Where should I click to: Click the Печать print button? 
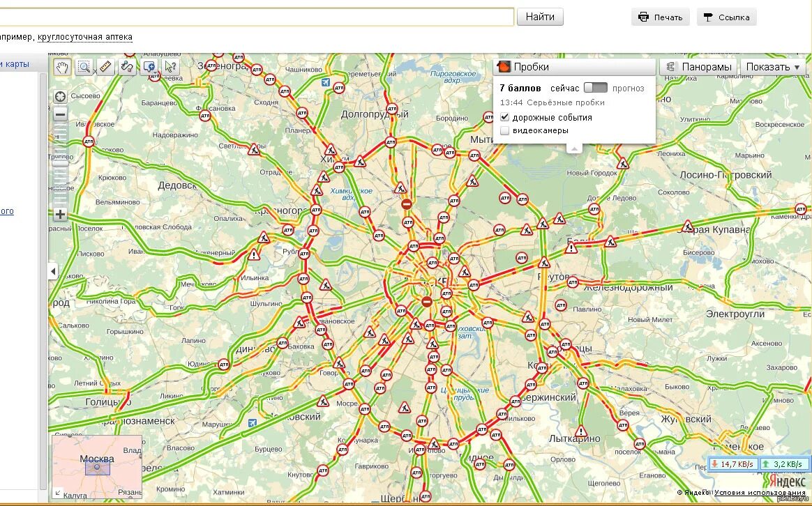pos(660,17)
